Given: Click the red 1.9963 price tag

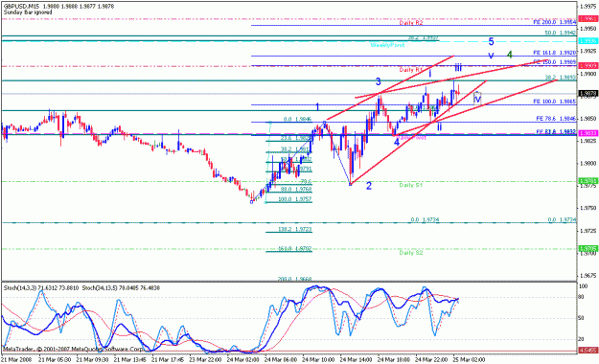Looking at the screenshot, I should point(588,18).
